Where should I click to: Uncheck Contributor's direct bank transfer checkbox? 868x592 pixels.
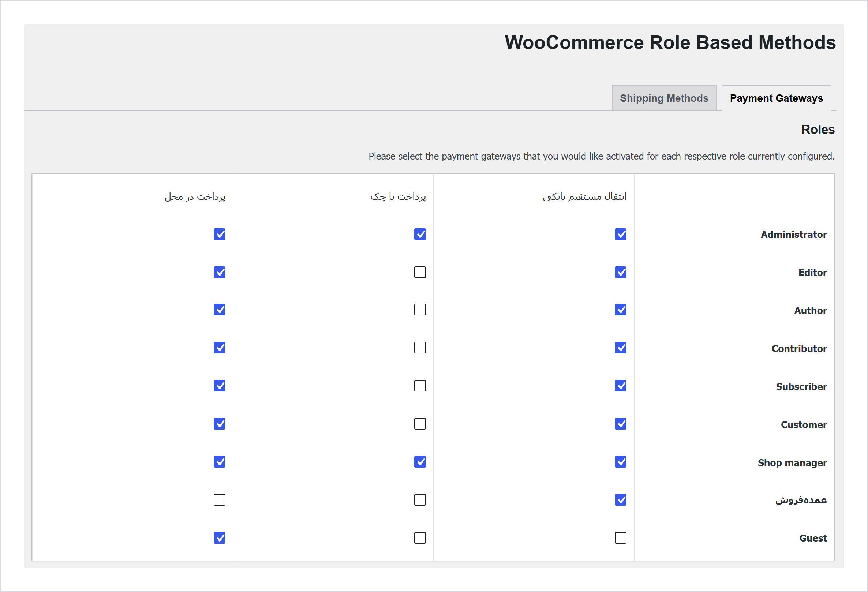(x=620, y=348)
